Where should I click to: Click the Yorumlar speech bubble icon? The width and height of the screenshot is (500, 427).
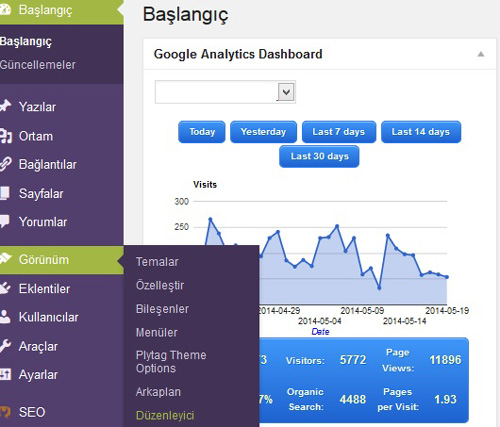coord(5,222)
